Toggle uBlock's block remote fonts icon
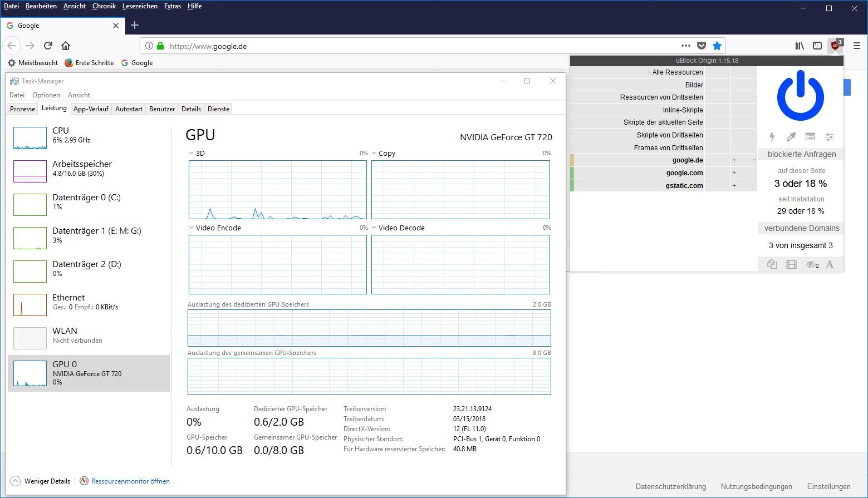 point(830,265)
